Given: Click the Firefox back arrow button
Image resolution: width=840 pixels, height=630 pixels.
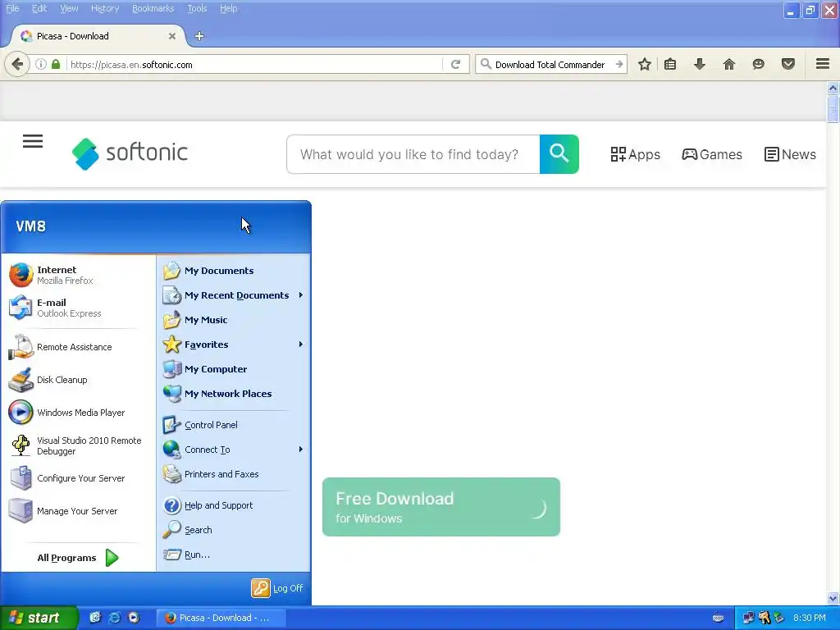Looking at the screenshot, I should pyautogui.click(x=17, y=65).
